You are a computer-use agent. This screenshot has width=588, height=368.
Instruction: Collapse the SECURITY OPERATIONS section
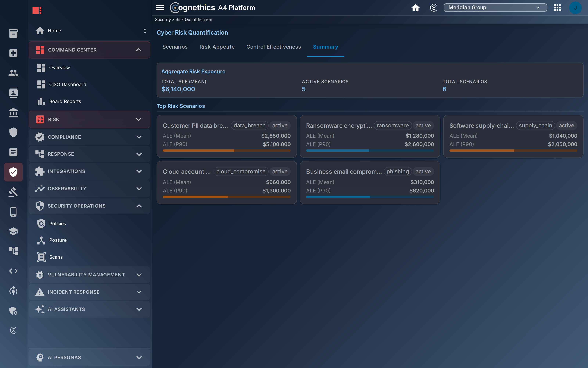coord(89,206)
